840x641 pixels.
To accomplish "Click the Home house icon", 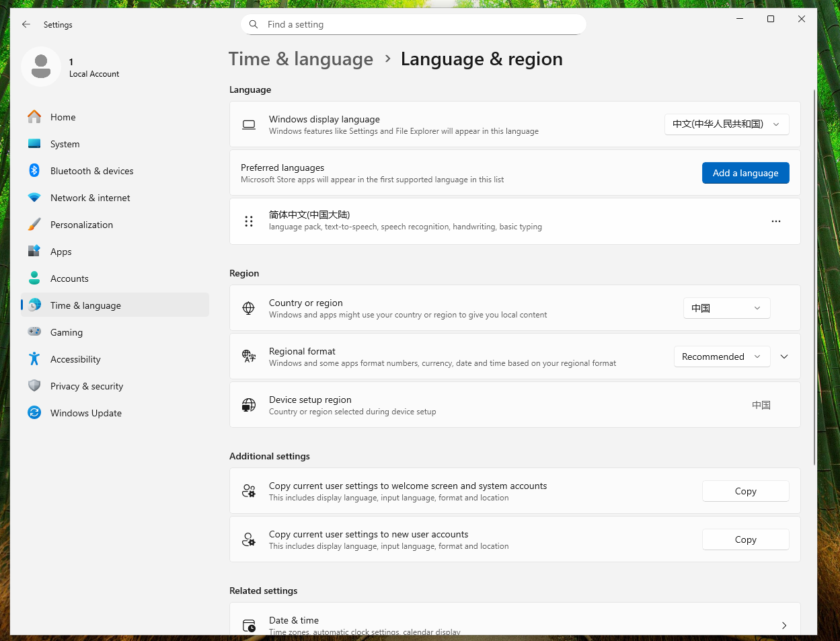I will [34, 117].
